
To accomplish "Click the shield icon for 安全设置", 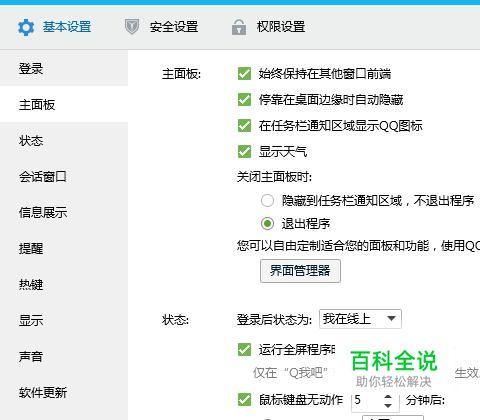I will point(132,27).
